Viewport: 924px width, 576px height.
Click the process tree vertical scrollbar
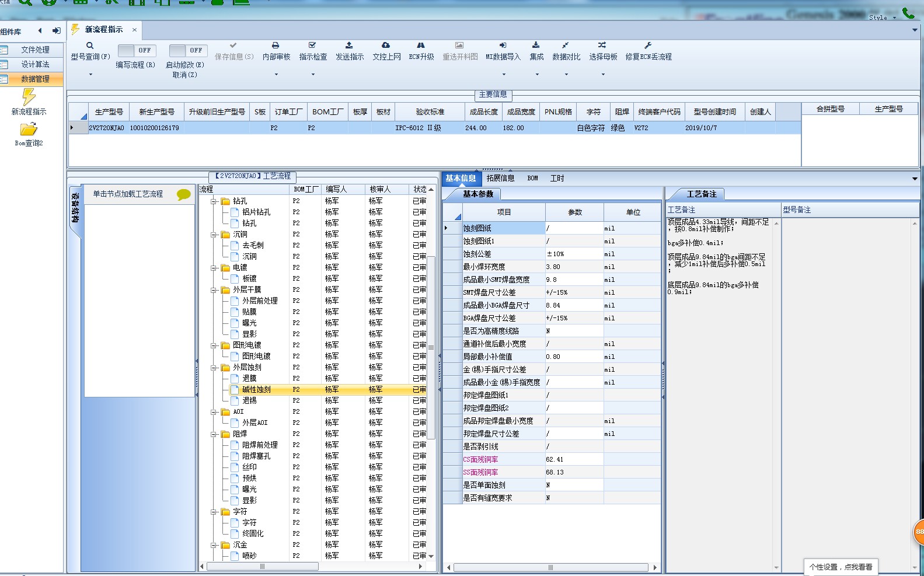pyautogui.click(x=431, y=347)
